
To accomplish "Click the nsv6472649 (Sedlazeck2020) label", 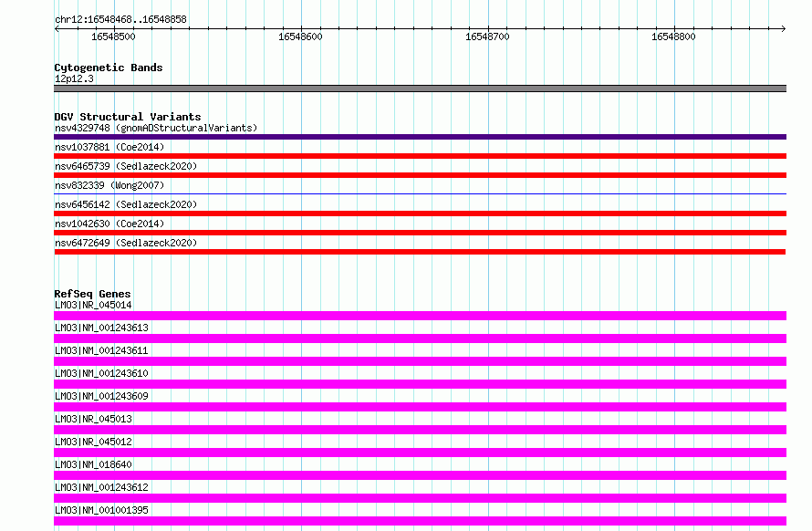I will (x=126, y=243).
